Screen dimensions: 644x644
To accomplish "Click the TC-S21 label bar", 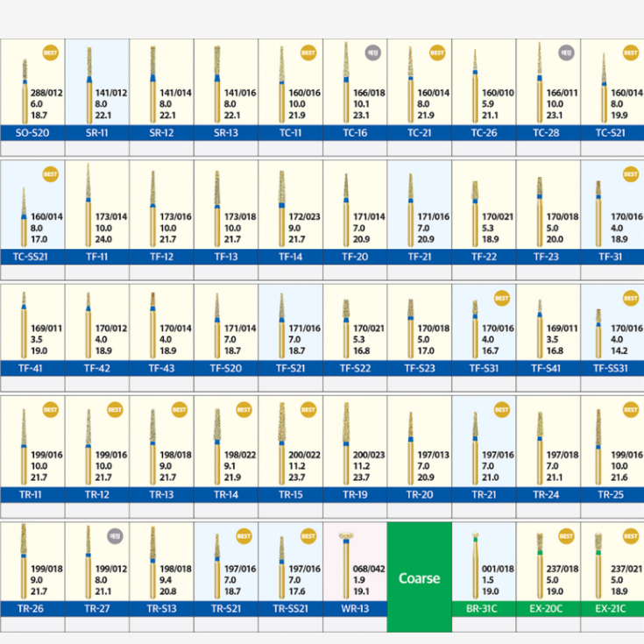I will tap(612, 132).
